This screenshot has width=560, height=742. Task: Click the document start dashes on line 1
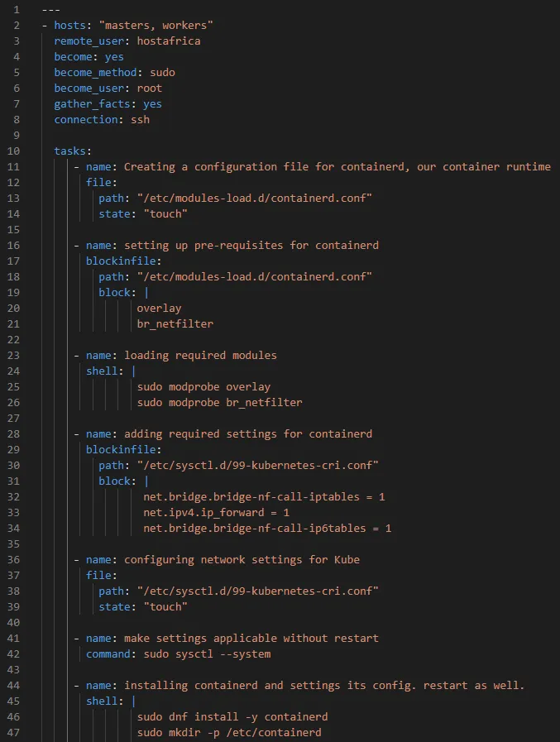[50, 9]
